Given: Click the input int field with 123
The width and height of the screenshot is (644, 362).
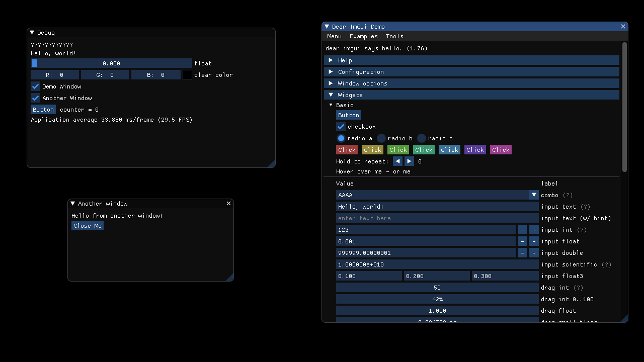Looking at the screenshot, I should [x=426, y=230].
